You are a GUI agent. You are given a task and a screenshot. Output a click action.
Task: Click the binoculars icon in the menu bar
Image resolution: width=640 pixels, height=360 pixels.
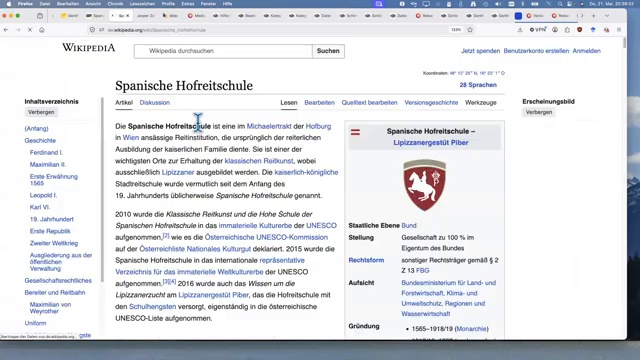point(473,4)
